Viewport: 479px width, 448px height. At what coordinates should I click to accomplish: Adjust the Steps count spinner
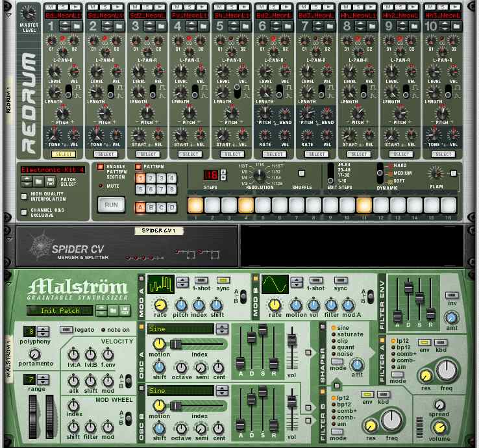[x=223, y=175]
